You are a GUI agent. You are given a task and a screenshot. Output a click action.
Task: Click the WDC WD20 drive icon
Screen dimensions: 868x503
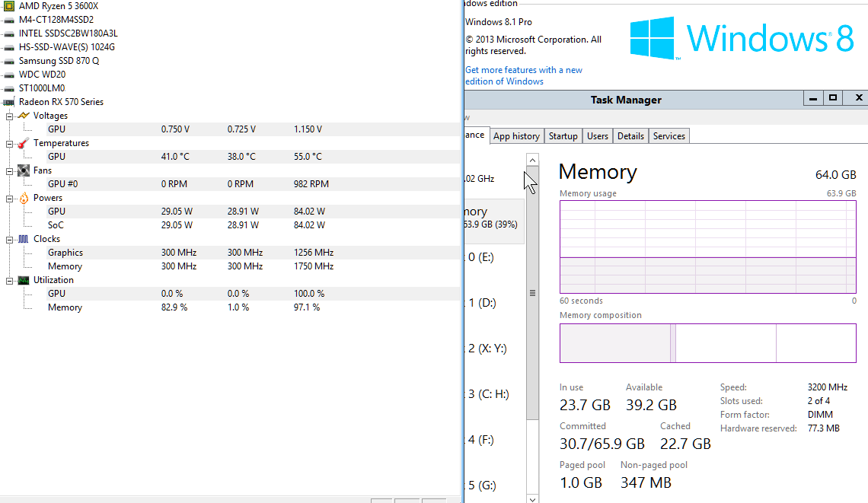[x=9, y=75]
